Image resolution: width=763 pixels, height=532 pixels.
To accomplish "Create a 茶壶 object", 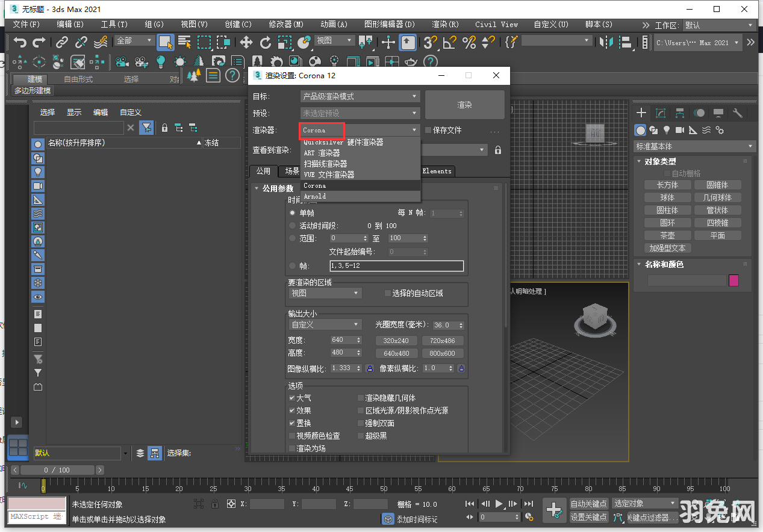I will [x=667, y=235].
